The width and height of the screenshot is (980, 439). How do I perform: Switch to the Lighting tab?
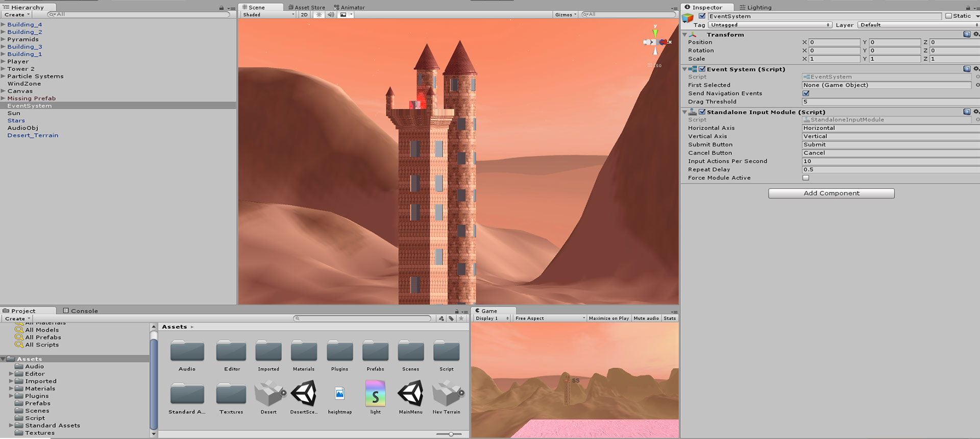755,8
